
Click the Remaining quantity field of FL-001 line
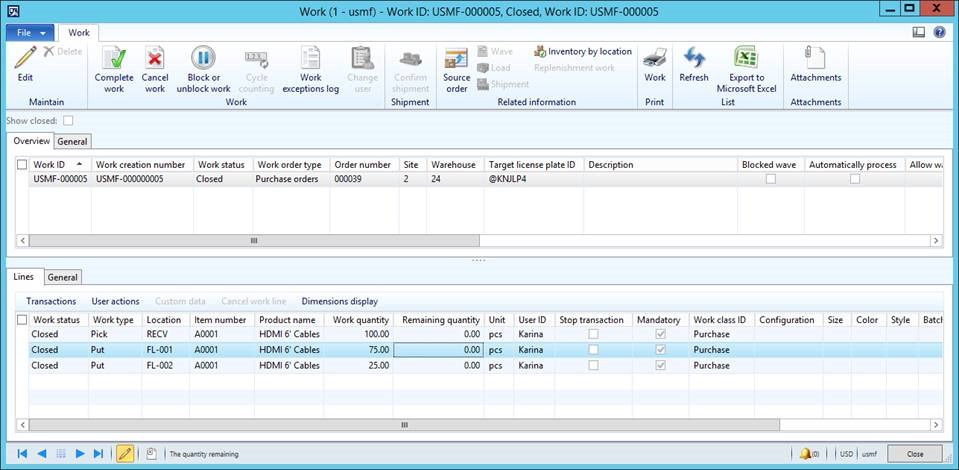(x=438, y=349)
